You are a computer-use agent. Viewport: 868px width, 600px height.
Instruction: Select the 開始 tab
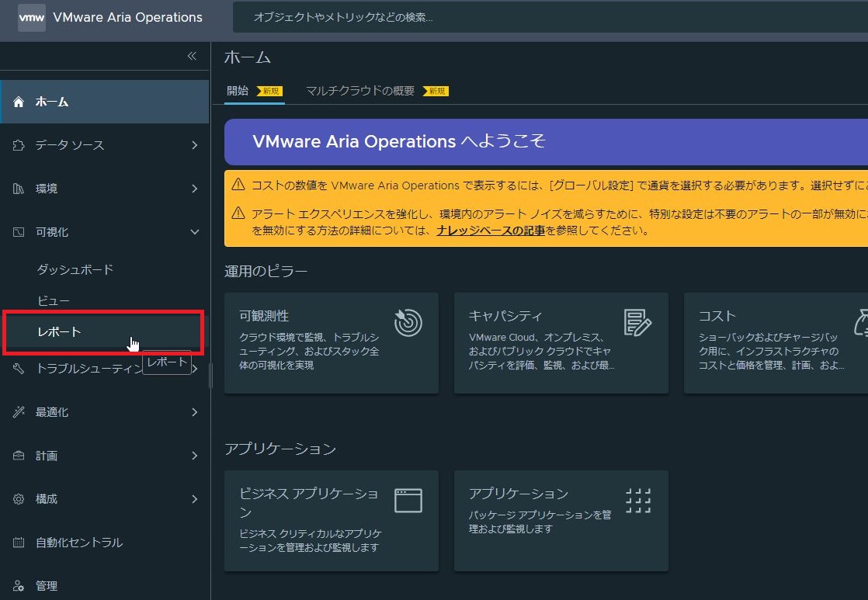click(x=237, y=91)
